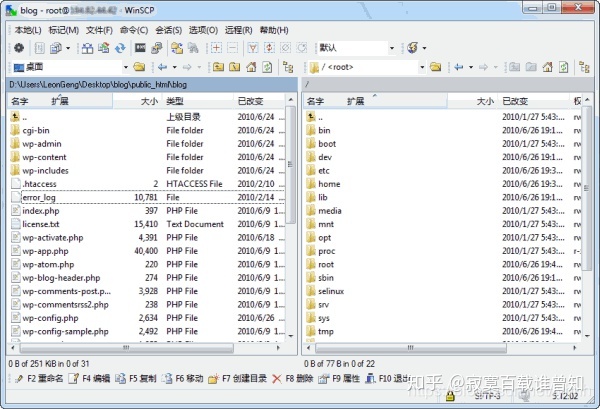Click the queue view toolbar icon
The height and width of the screenshot is (409, 600).
pyautogui.click(x=56, y=48)
